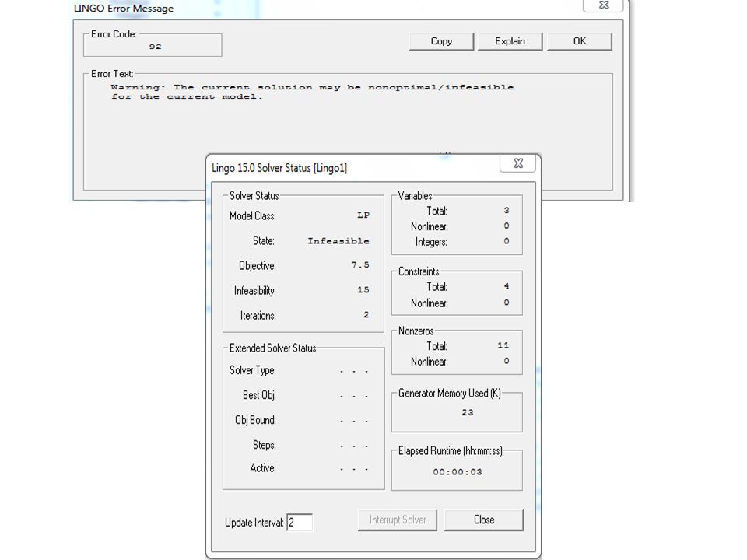Viewport: 747px width, 560px height.
Task: Click the Close button in Solver Status
Action: click(483, 520)
